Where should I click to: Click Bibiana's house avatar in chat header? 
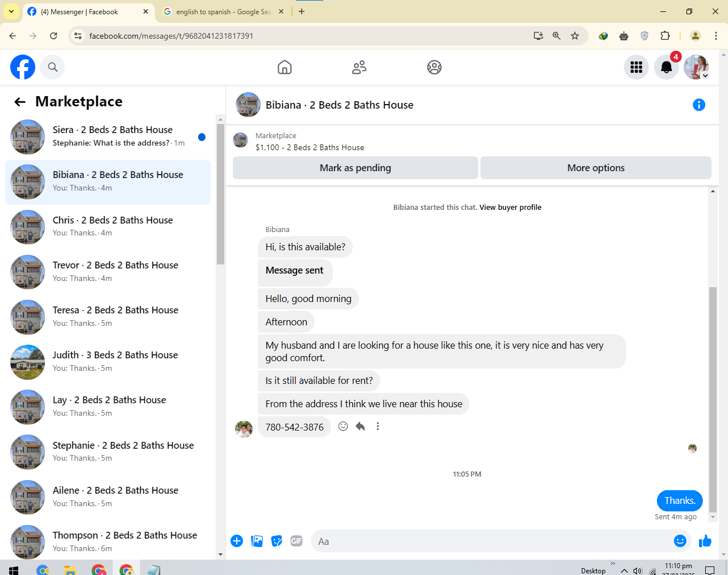[x=248, y=105]
